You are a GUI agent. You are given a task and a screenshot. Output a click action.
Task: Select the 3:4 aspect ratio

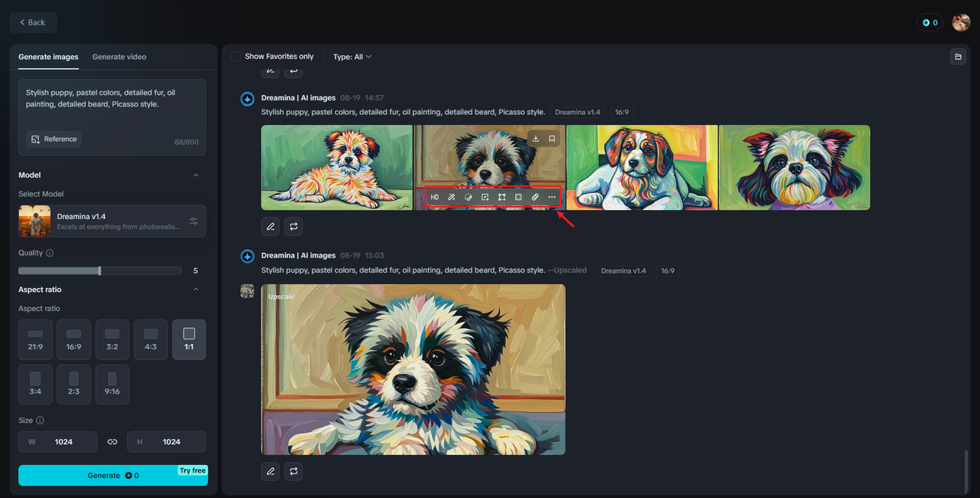(35, 385)
